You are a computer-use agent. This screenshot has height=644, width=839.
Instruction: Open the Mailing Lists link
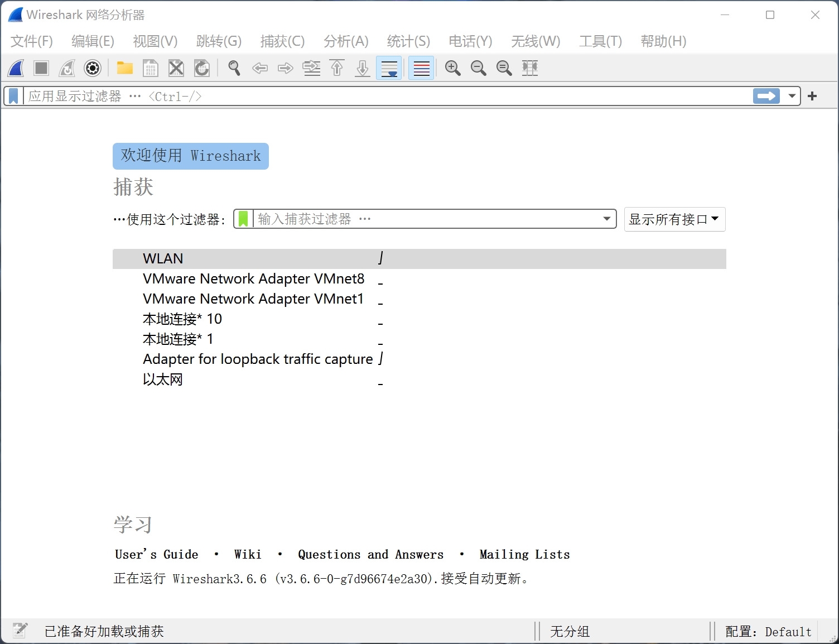524,554
